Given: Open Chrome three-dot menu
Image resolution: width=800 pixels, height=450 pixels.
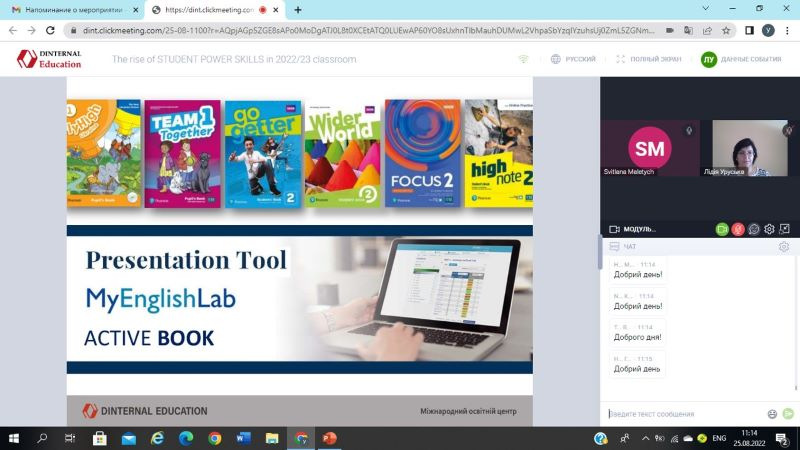Looking at the screenshot, I should [787, 31].
